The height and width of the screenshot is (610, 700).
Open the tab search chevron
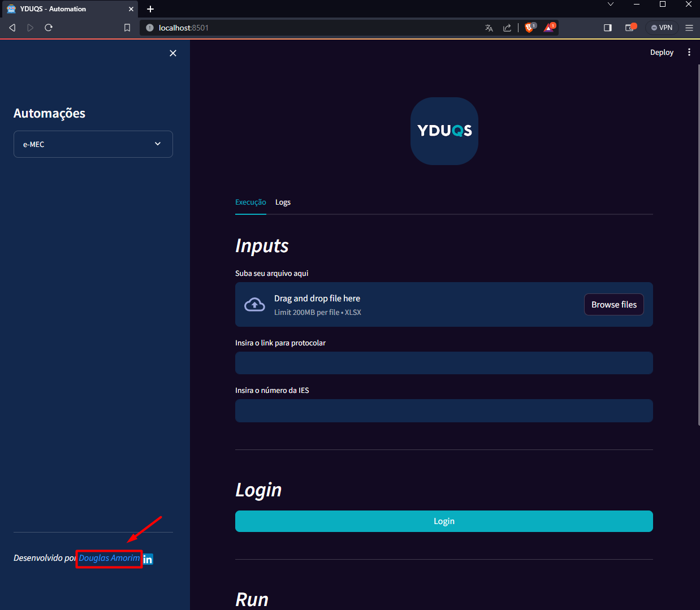[611, 5]
